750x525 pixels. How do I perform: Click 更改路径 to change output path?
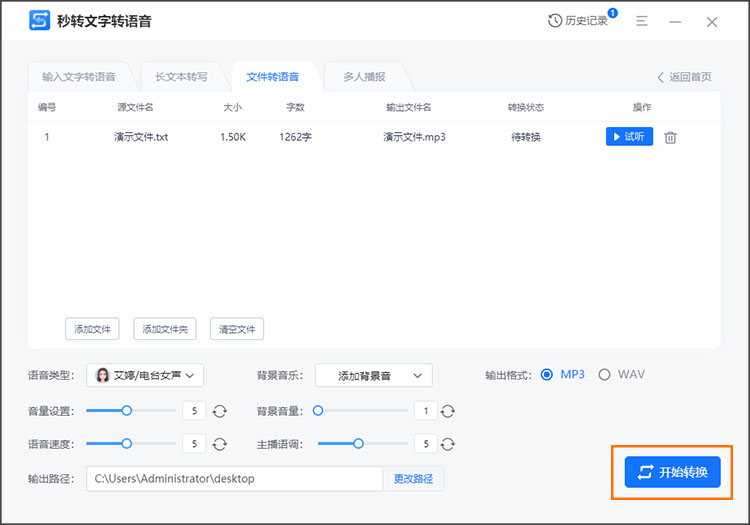coord(413,479)
